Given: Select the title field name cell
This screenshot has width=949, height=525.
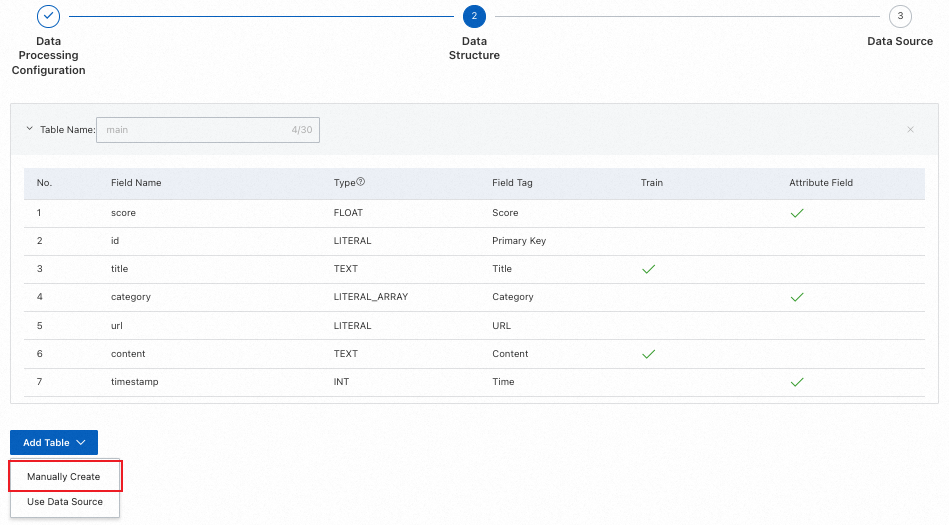Looking at the screenshot, I should click(119, 269).
